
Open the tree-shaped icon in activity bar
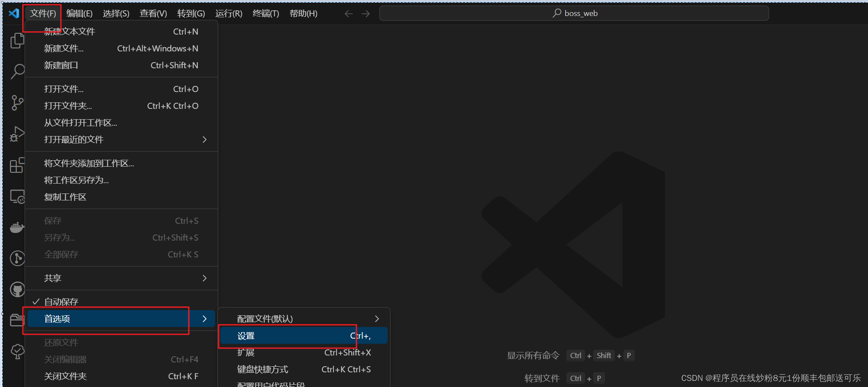click(x=17, y=351)
